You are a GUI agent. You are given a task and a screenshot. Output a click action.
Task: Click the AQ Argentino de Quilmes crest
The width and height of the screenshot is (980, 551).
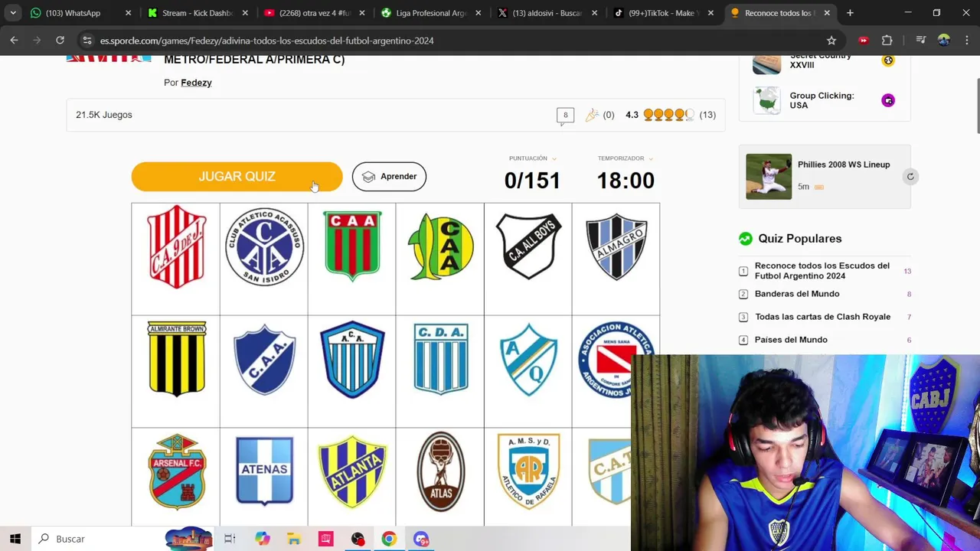tap(528, 359)
